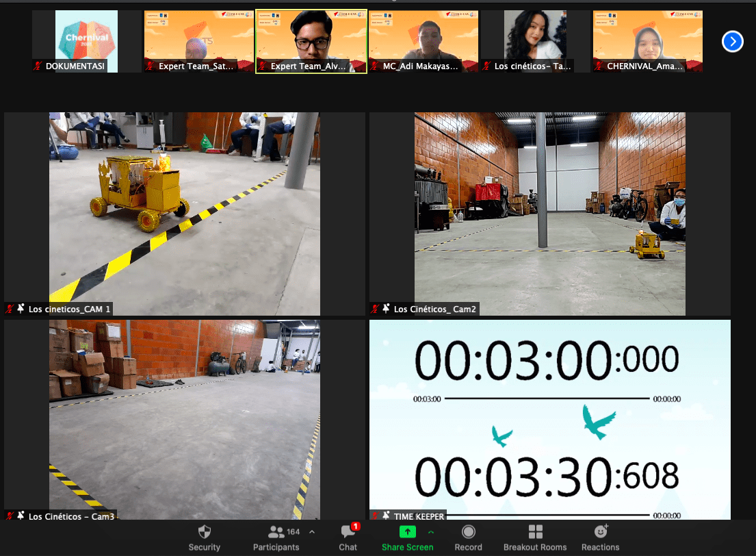Screen dimensions: 756x556
Task: Toggle pin icon on TIME KEEPER tile
Action: coord(386,516)
